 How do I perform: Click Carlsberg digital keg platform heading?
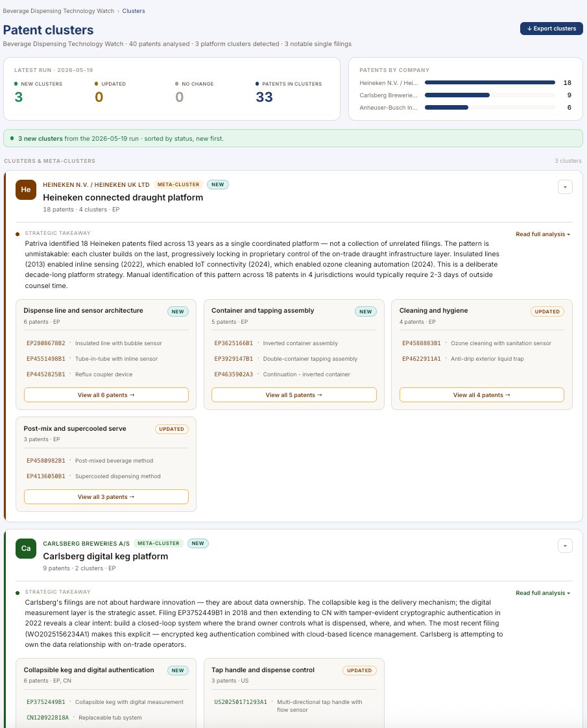coord(105,556)
